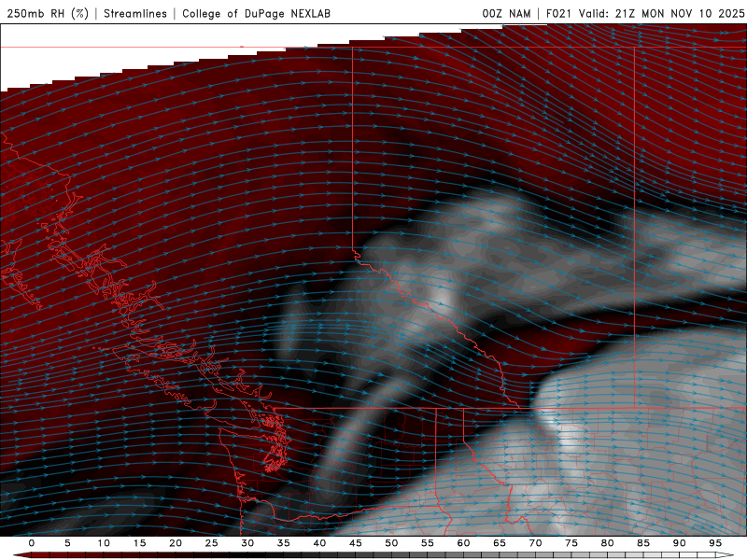The width and height of the screenshot is (747, 560).
Task: Click the colorbar label "55"
Action: click(x=428, y=543)
